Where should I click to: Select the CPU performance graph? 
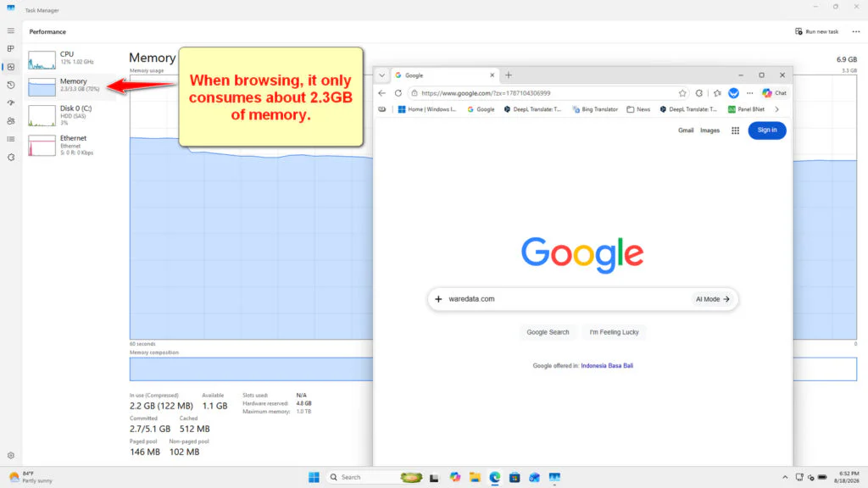click(42, 60)
